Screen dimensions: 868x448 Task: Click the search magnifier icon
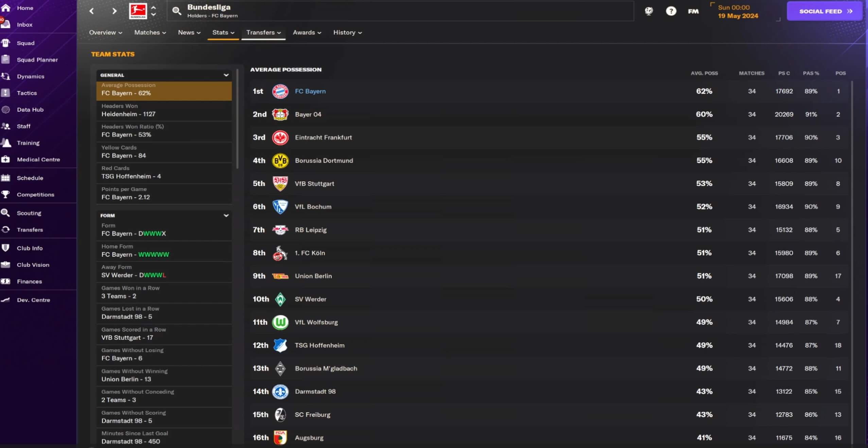(176, 11)
